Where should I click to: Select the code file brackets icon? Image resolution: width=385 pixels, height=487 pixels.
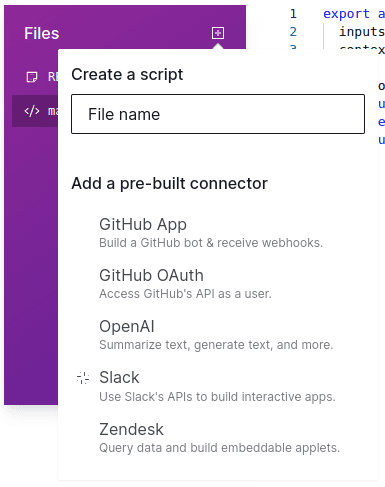[32, 111]
